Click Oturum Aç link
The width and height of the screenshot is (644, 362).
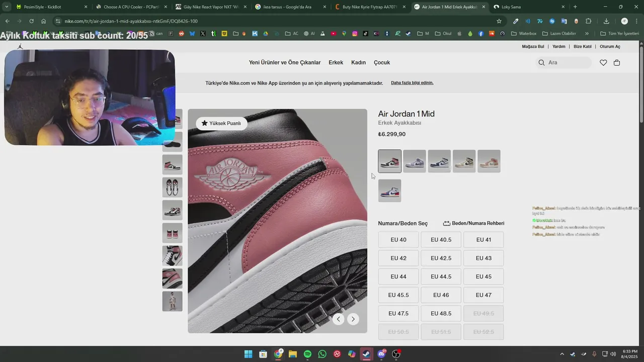610,46
